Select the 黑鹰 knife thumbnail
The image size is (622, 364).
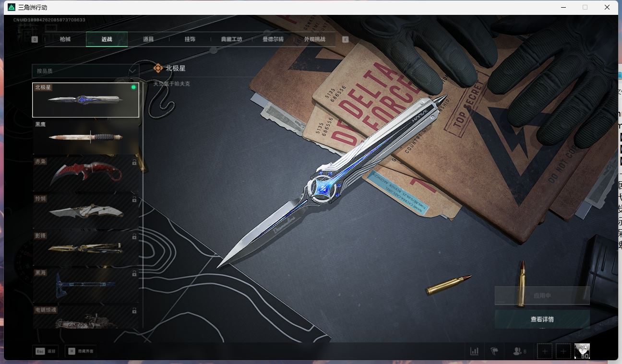[85, 137]
